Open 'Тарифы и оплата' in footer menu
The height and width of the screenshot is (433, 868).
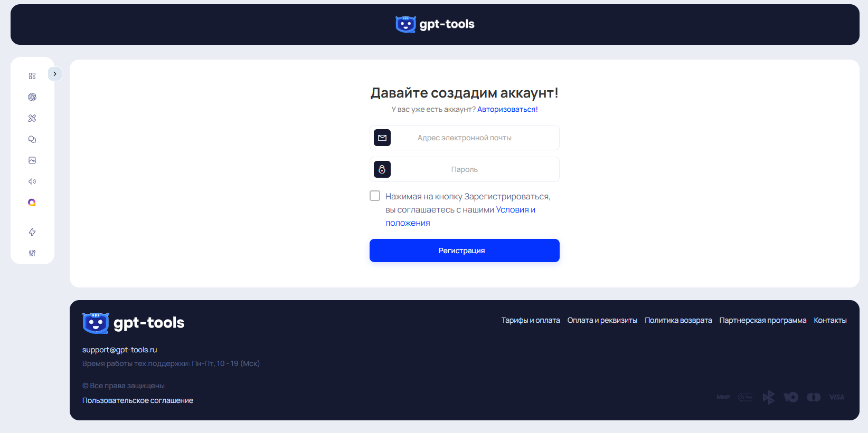(x=531, y=320)
